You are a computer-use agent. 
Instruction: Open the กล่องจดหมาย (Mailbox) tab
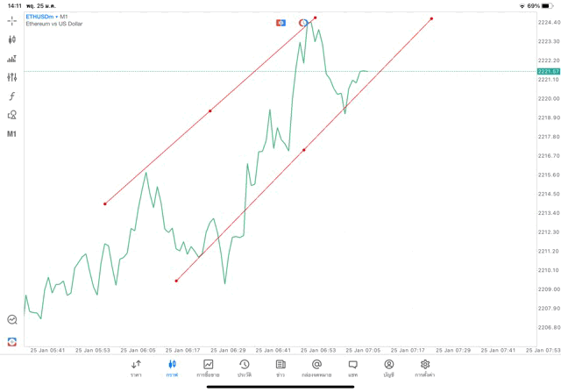pos(316,368)
